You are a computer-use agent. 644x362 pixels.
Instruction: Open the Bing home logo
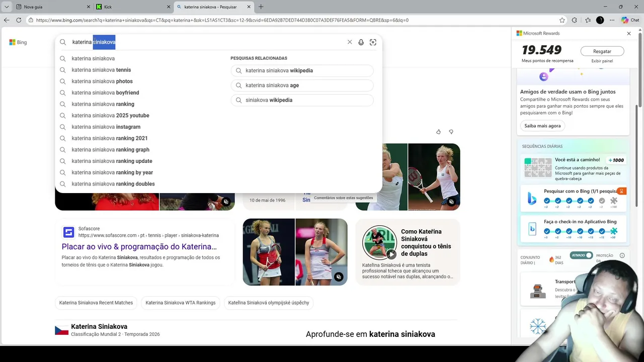[18, 42]
